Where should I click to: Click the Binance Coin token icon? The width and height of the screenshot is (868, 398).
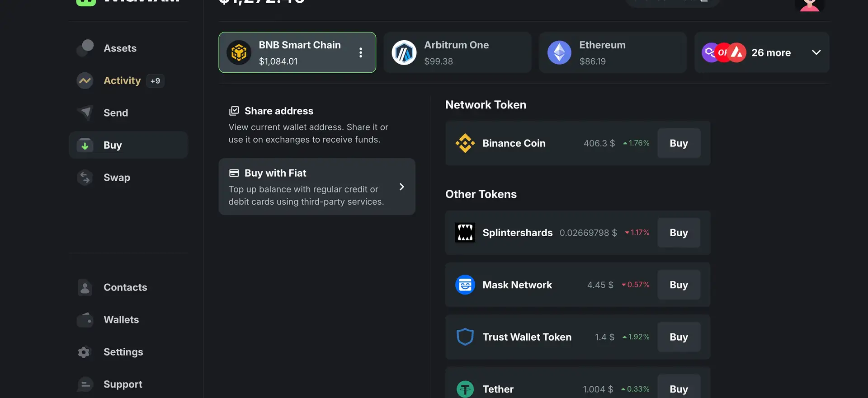(465, 143)
